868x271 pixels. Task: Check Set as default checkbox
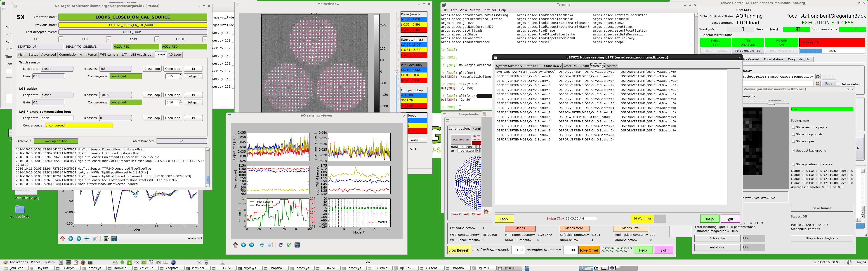838,84
